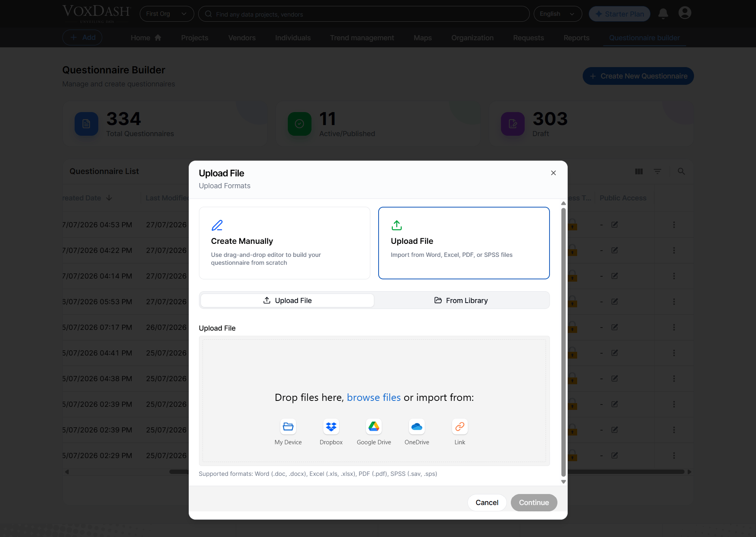Image resolution: width=756 pixels, height=537 pixels.
Task: Open the Projects menu
Action: point(195,37)
